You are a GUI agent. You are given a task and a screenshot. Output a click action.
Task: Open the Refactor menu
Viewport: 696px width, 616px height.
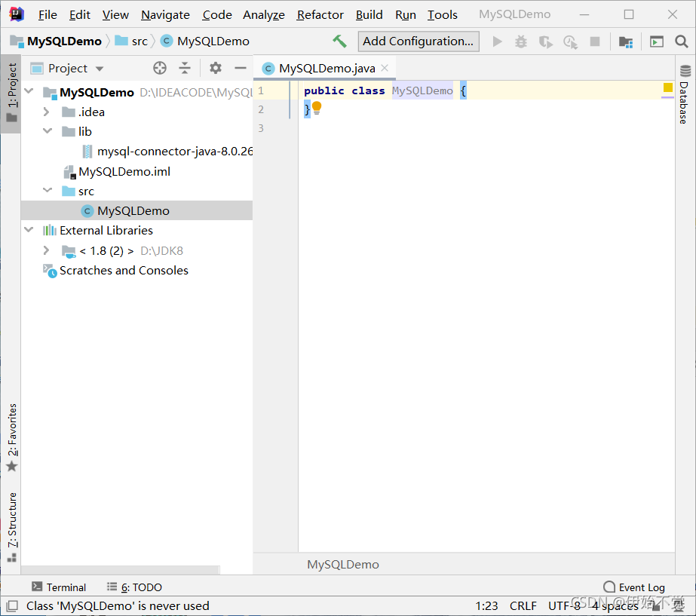pos(320,14)
